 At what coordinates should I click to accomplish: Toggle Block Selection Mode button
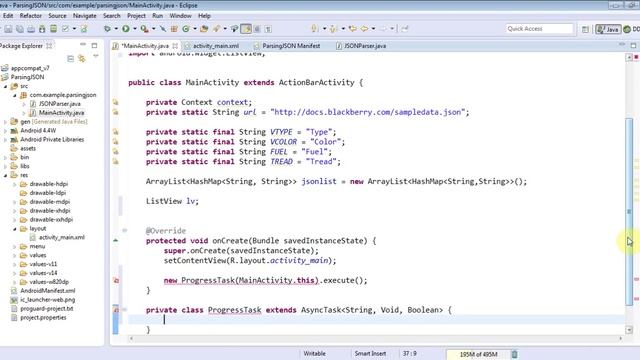pos(257,29)
